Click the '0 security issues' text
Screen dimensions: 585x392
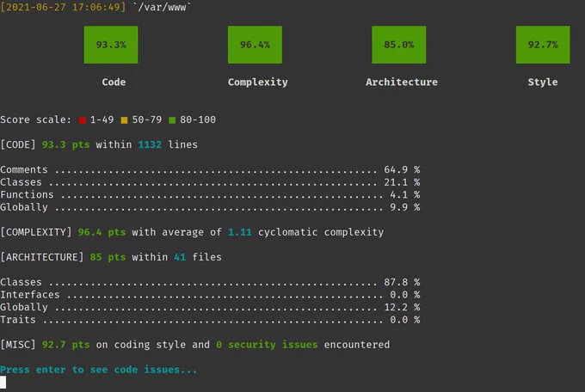(x=267, y=345)
